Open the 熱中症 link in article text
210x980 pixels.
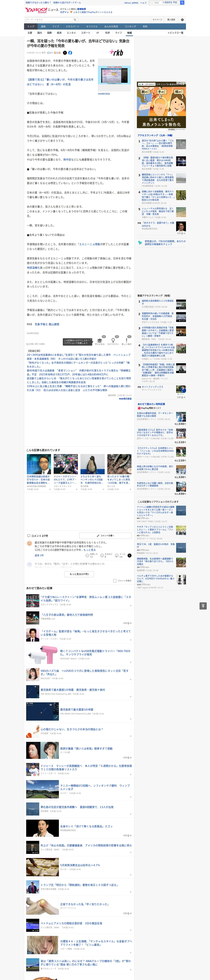coord(67,160)
